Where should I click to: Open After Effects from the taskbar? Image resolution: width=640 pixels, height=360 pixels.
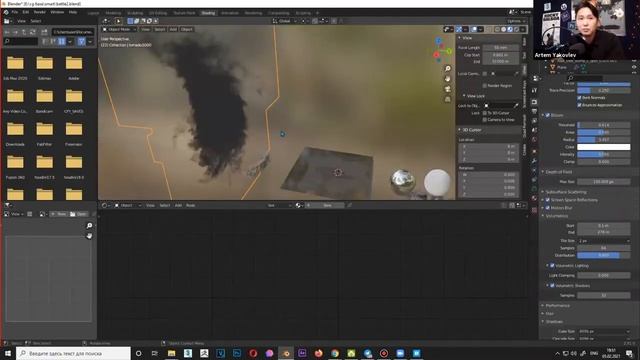[302, 353]
